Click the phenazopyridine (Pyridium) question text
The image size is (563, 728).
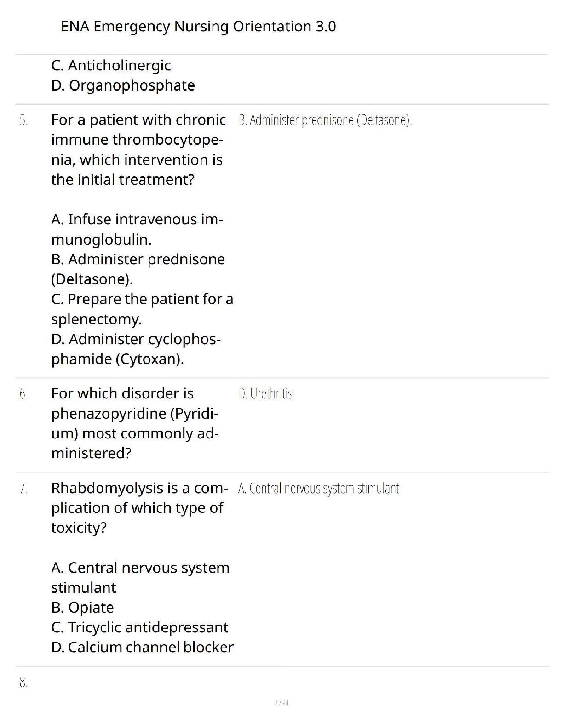pos(135,423)
